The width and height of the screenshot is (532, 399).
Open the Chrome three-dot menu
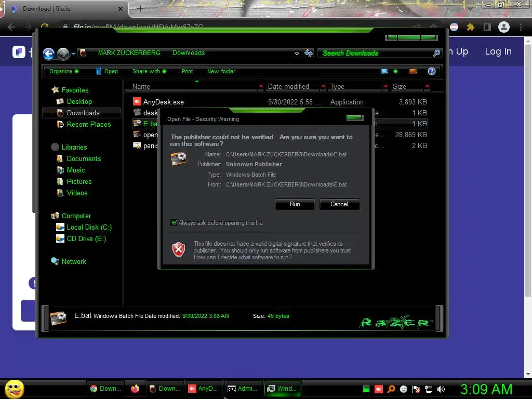tap(521, 27)
